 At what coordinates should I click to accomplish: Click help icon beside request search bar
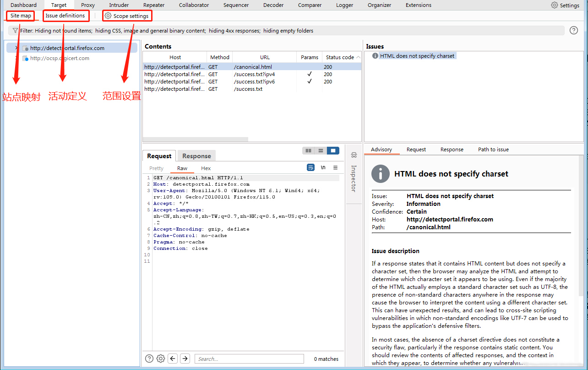(x=149, y=359)
